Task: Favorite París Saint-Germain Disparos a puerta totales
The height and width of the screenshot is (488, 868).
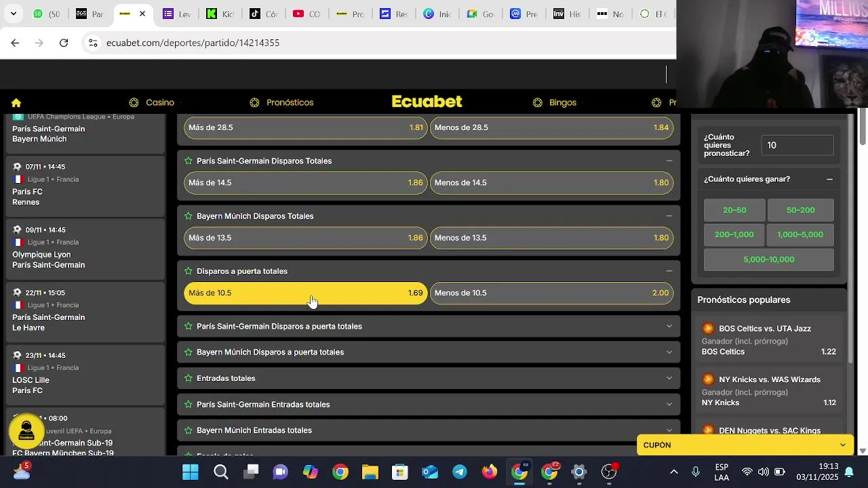Action: pyautogui.click(x=189, y=327)
